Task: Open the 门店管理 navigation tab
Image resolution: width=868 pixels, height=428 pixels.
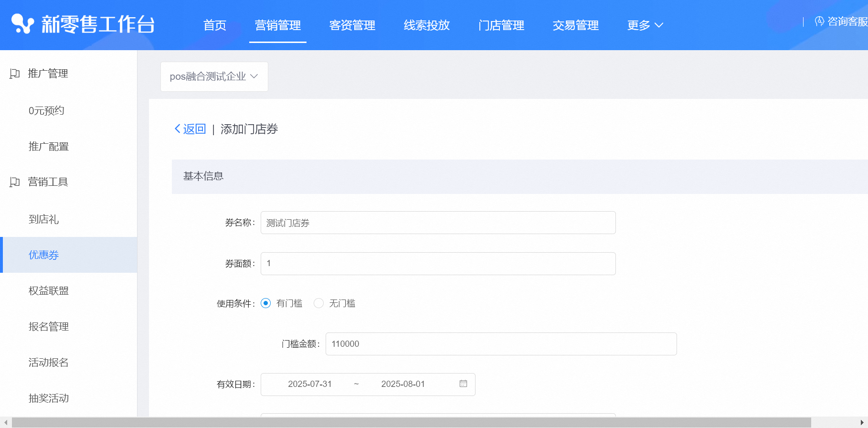Action: [501, 25]
